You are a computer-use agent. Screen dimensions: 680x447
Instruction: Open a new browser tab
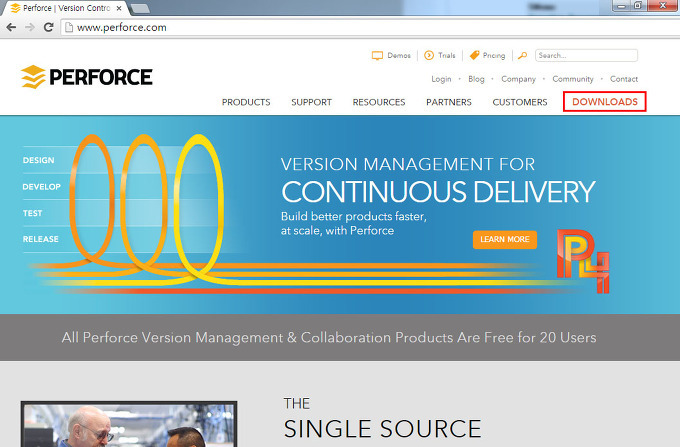point(140,8)
